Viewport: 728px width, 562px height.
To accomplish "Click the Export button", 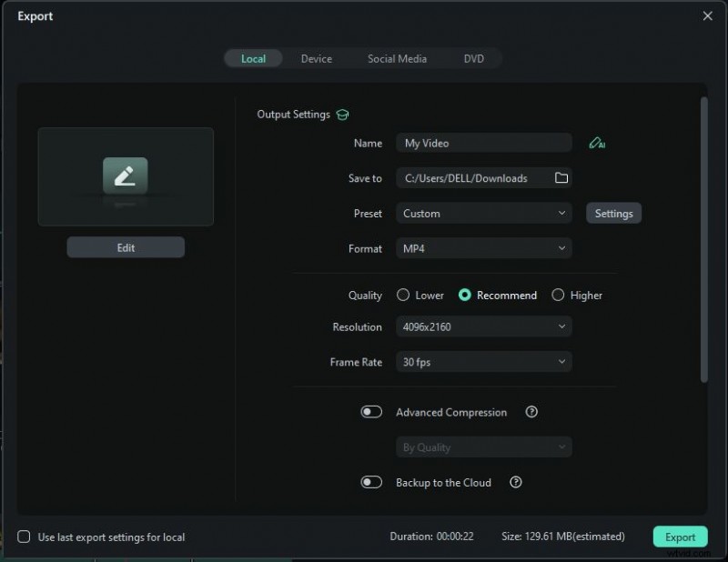I will pos(680,537).
